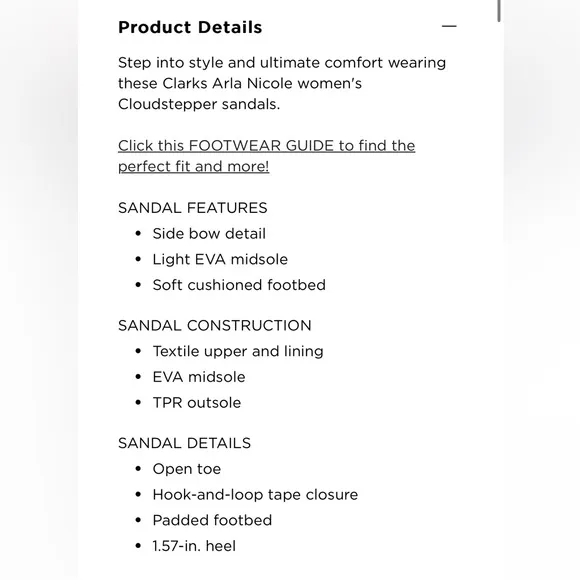580x580 pixels.
Task: Click the 'Soft cushioned footbed' bullet text
Action: pos(239,285)
